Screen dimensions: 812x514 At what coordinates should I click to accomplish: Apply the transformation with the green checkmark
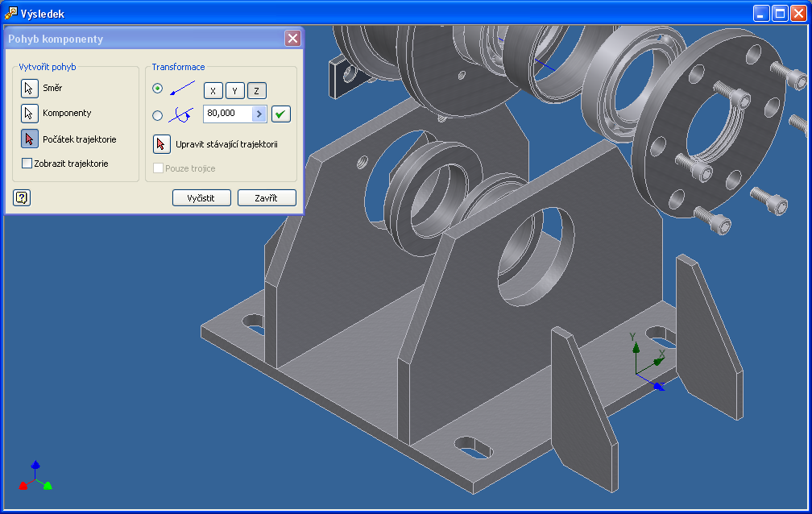(280, 114)
